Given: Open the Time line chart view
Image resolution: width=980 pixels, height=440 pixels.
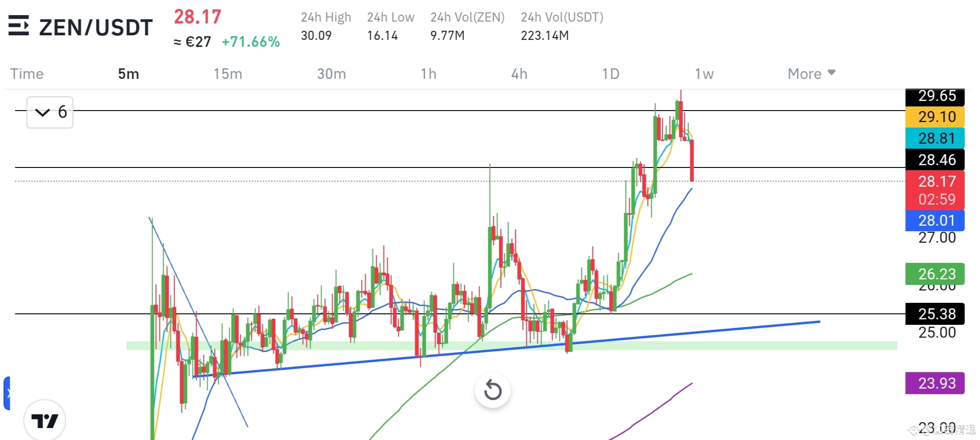Looking at the screenshot, I should [27, 73].
